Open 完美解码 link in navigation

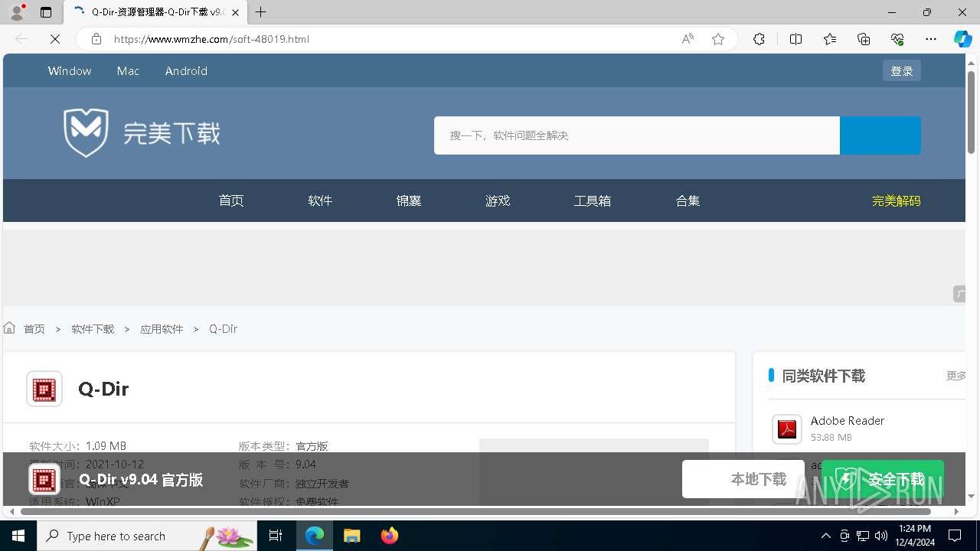pyautogui.click(x=896, y=201)
